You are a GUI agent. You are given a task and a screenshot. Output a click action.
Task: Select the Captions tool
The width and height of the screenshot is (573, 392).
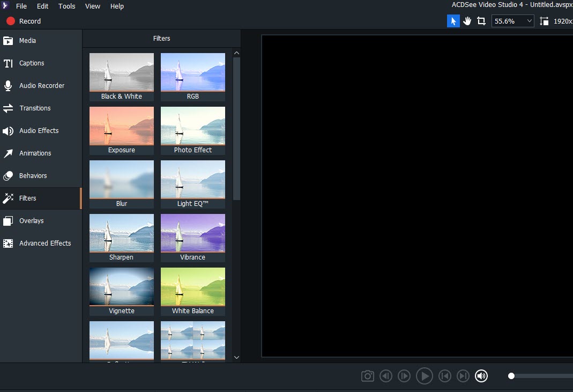(x=32, y=63)
